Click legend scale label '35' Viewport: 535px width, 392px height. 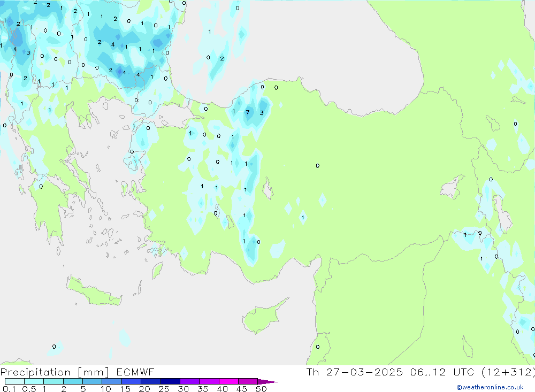coord(203,389)
